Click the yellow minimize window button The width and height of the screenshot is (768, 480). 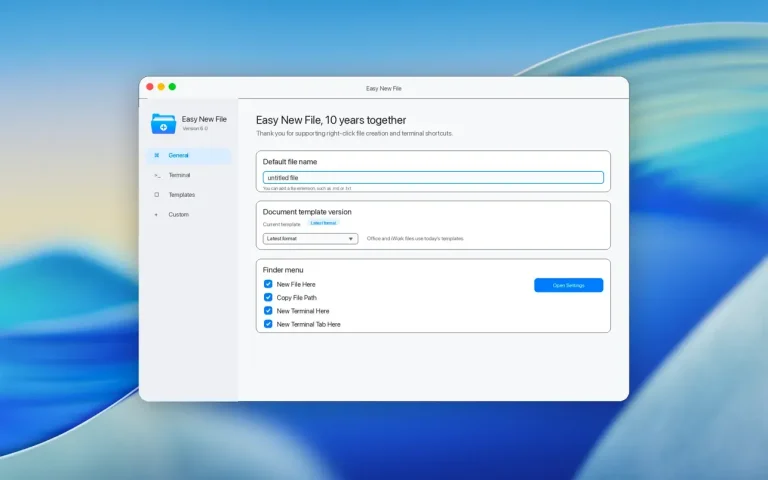pyautogui.click(x=161, y=87)
